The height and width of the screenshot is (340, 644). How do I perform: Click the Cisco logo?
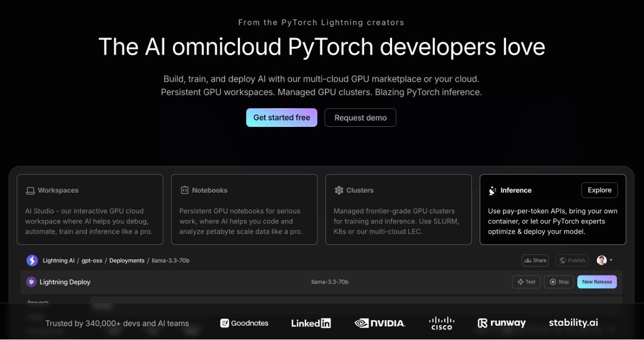pyautogui.click(x=441, y=323)
